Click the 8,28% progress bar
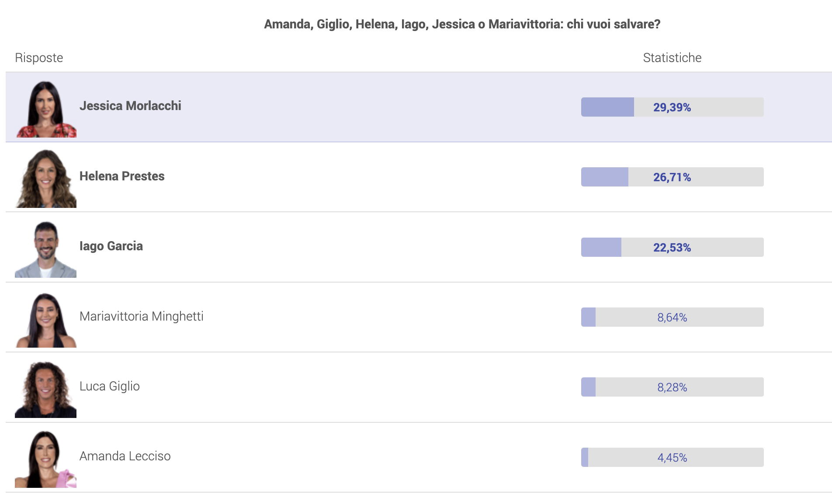Viewport: 832px width, 504px height. click(672, 387)
